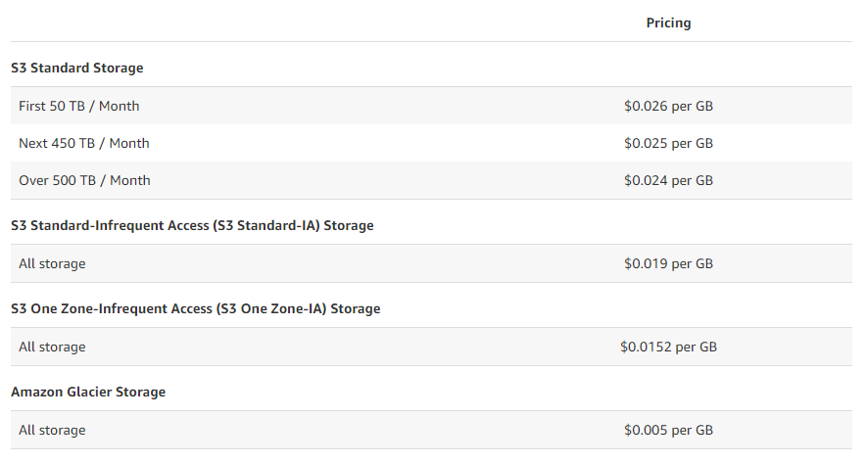868x464 pixels.
Task: Click the Pricing column header
Action: [x=668, y=23]
